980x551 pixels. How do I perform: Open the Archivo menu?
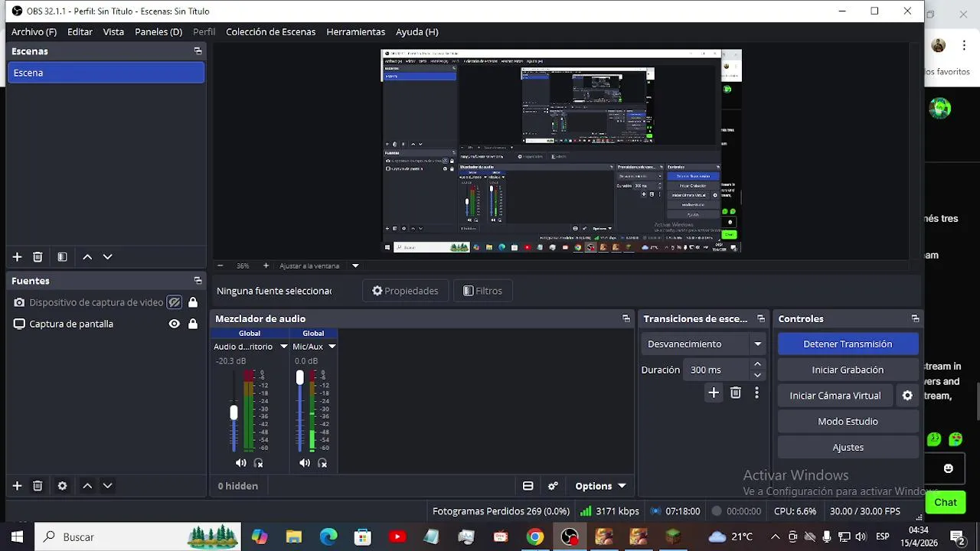tap(34, 32)
